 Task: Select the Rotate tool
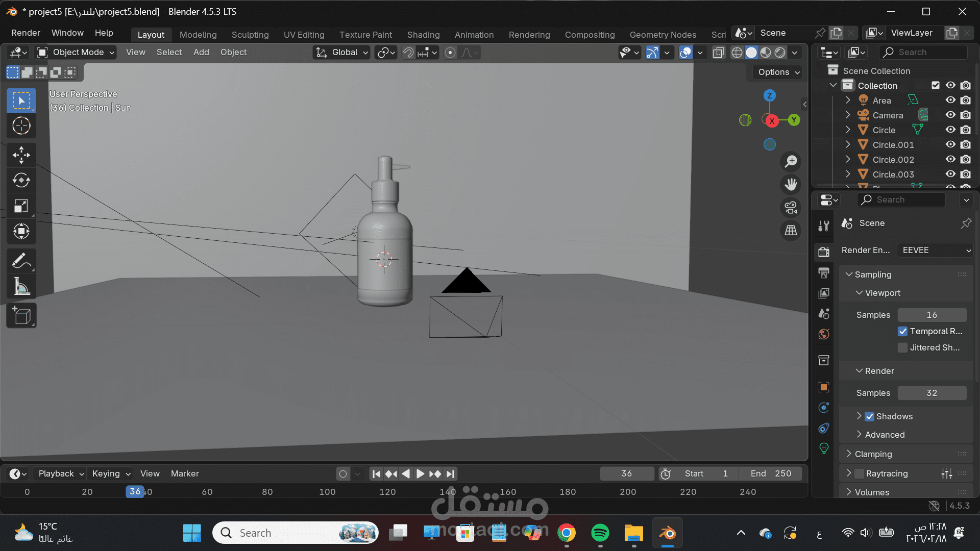(21, 181)
